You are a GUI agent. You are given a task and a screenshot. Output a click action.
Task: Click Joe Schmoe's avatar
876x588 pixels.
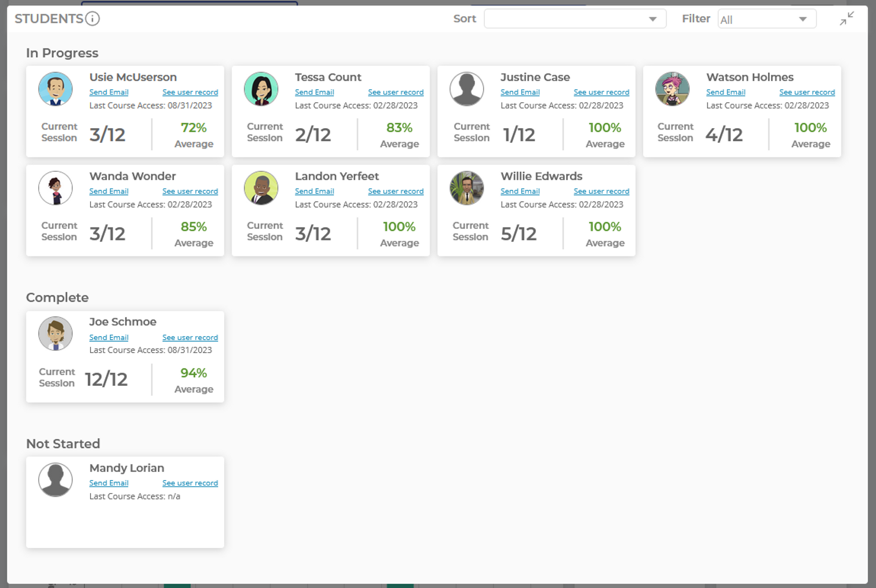tap(56, 334)
